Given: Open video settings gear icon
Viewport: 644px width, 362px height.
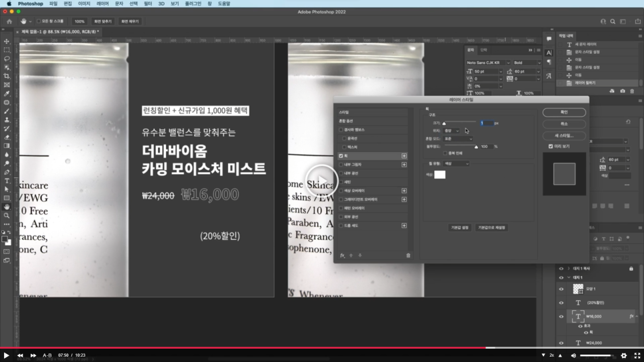Looking at the screenshot, I should [x=624, y=355].
